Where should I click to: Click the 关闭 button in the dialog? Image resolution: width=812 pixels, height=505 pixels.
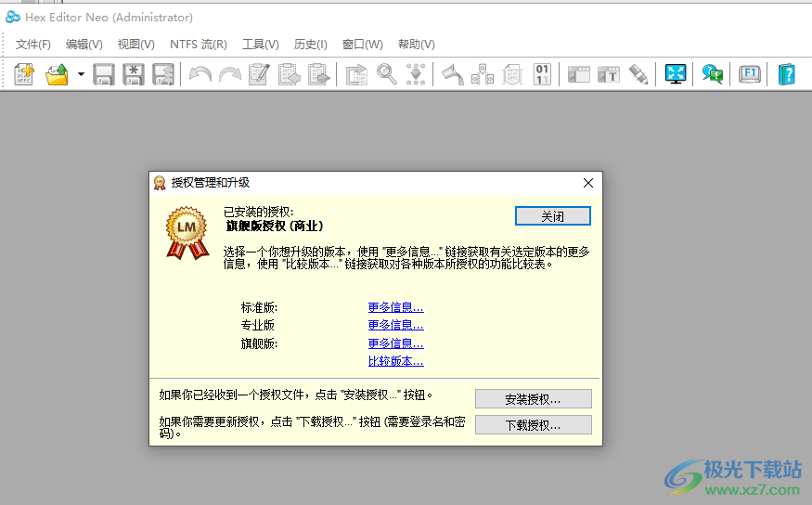pyautogui.click(x=552, y=216)
